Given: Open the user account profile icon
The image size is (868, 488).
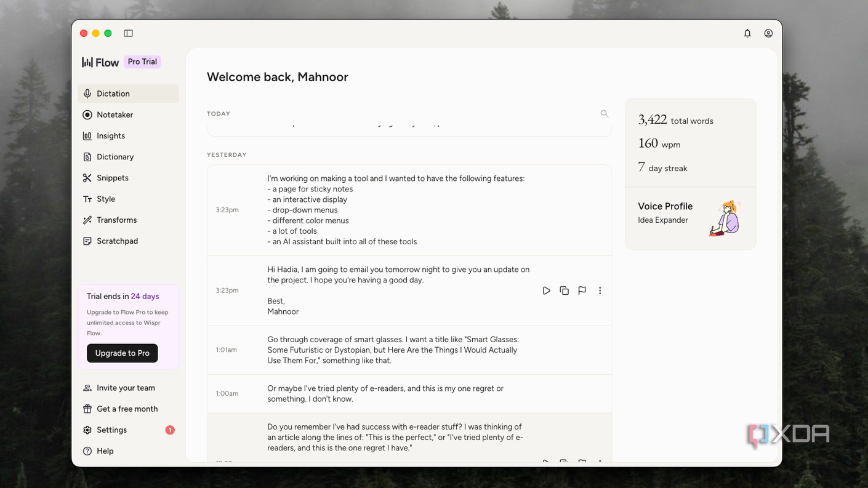Looking at the screenshot, I should pos(768,33).
